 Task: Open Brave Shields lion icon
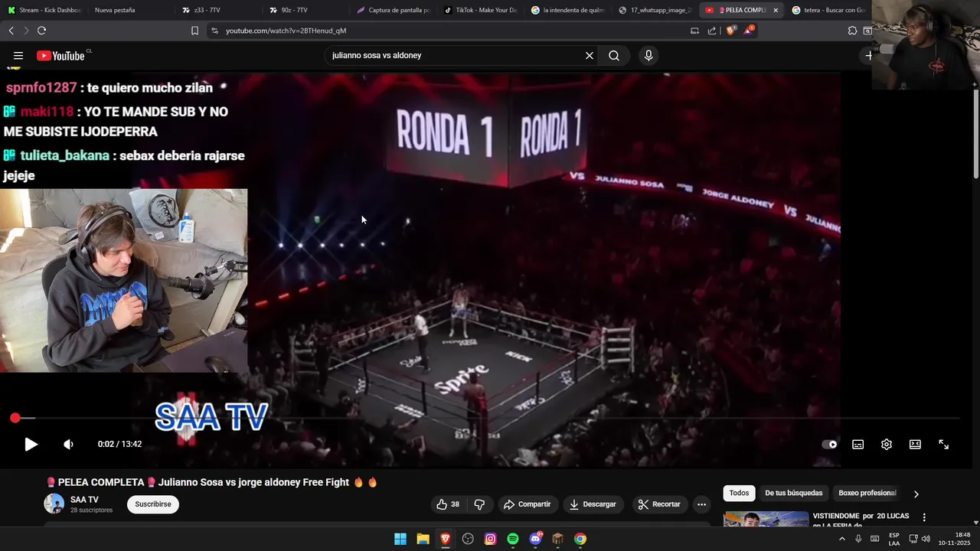pos(730,31)
